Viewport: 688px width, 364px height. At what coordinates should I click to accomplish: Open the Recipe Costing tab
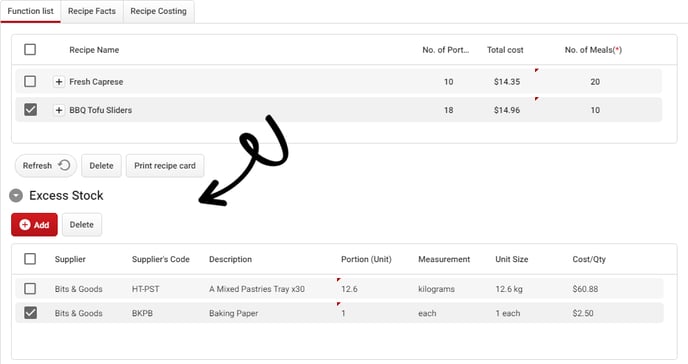tap(158, 11)
